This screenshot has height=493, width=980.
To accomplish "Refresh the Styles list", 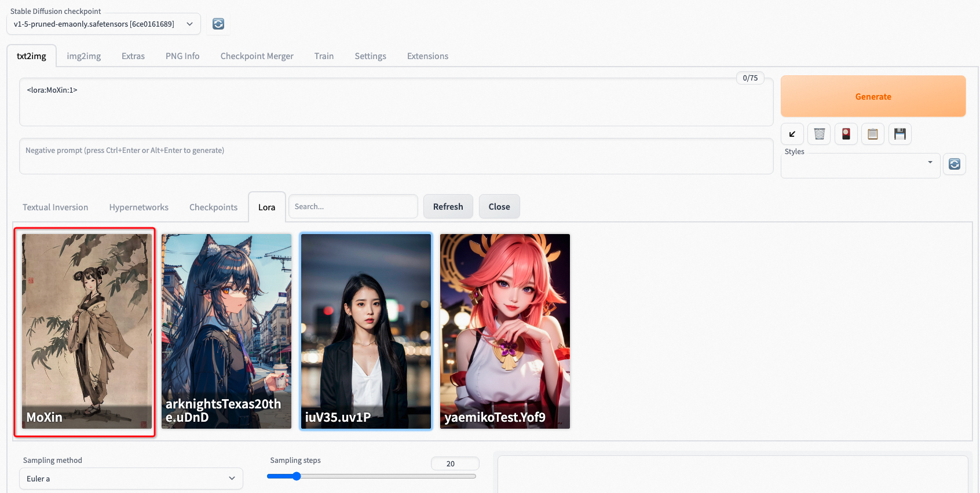I will point(954,164).
